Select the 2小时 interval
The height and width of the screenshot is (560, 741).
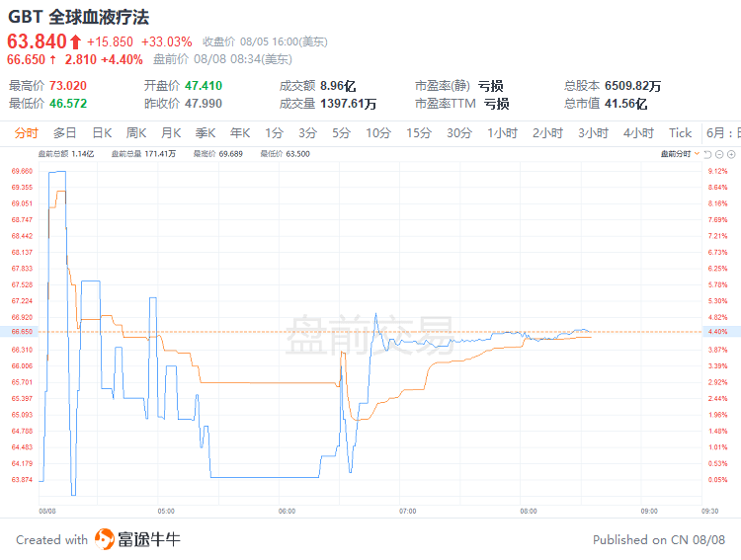548,133
